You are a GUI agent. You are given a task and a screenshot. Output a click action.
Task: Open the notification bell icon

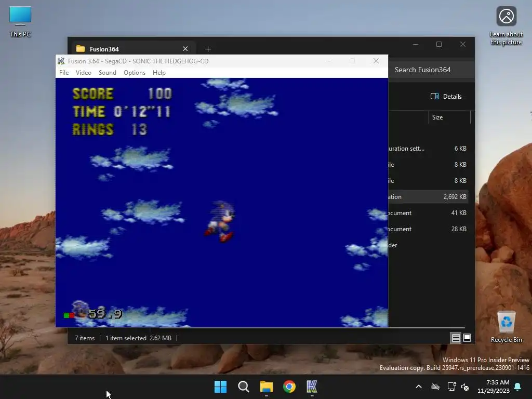click(x=518, y=387)
